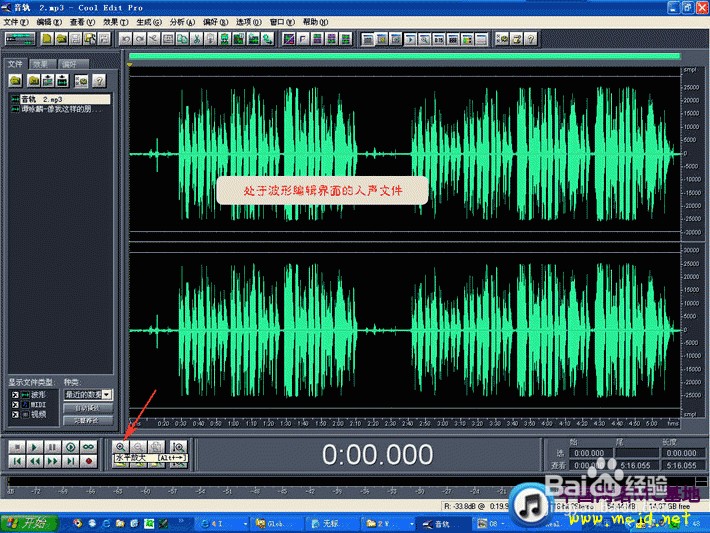Click the zoom out full button
Screen dimensions: 710x533
(156, 447)
